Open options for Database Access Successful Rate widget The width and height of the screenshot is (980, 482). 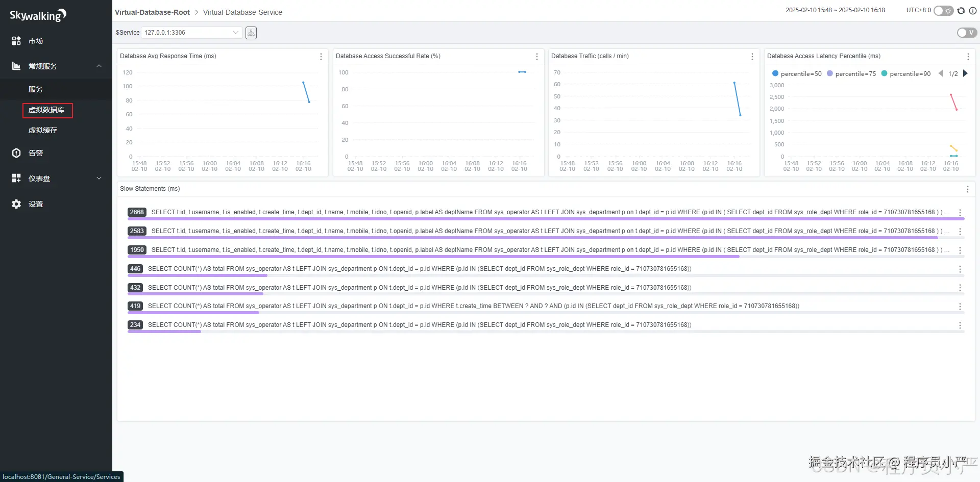pos(537,57)
